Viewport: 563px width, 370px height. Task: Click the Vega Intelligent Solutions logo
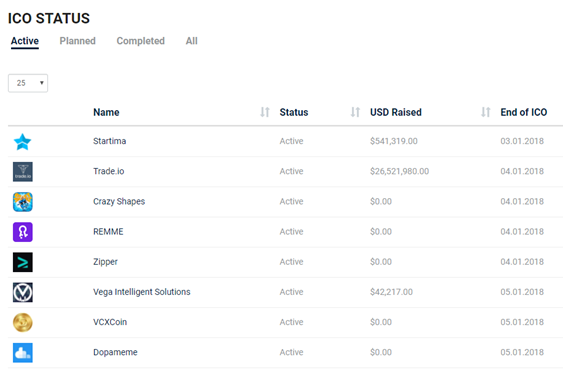point(23,292)
